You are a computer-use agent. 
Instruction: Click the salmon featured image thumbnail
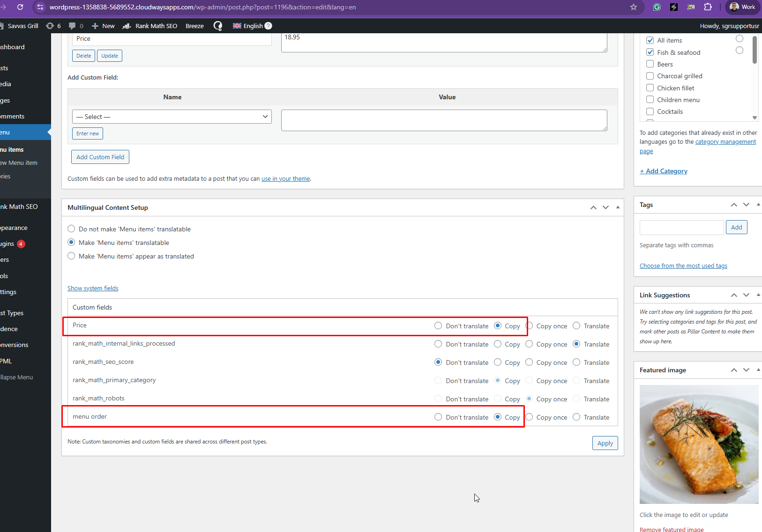click(699, 444)
